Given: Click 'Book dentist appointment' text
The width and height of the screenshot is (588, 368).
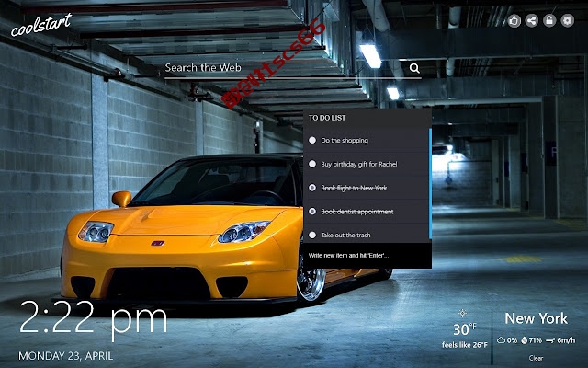Looking at the screenshot, I should [x=357, y=212].
